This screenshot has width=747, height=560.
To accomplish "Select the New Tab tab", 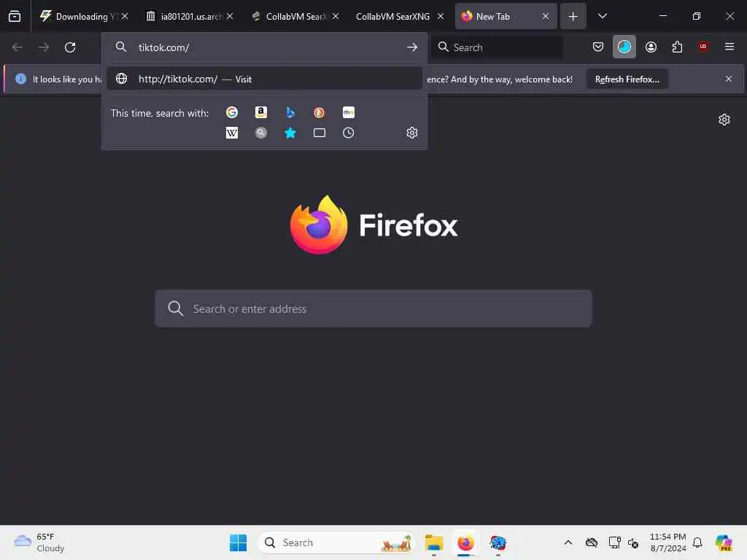I will click(x=505, y=16).
